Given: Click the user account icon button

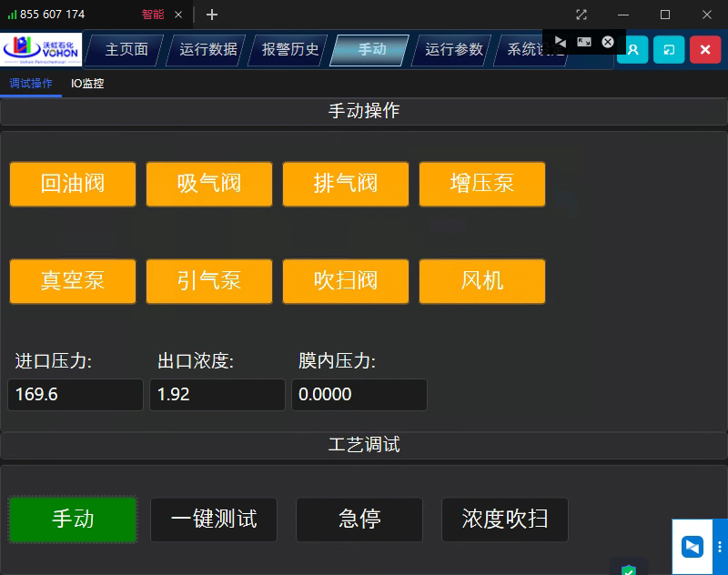Looking at the screenshot, I should point(632,50).
